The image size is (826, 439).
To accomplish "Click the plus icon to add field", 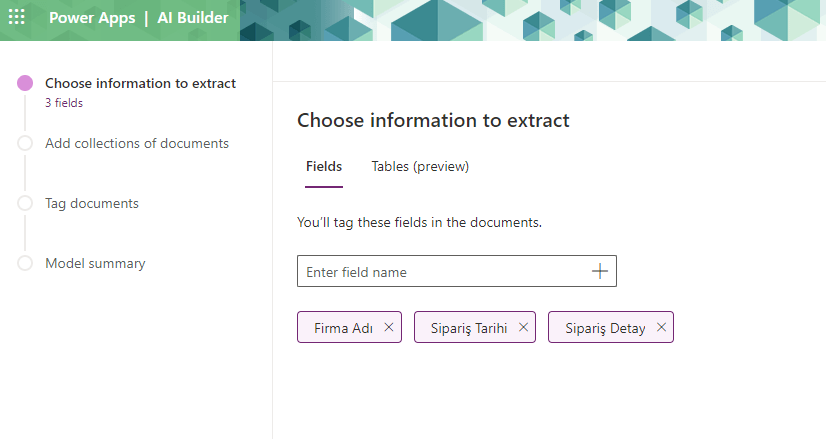I will pos(600,271).
